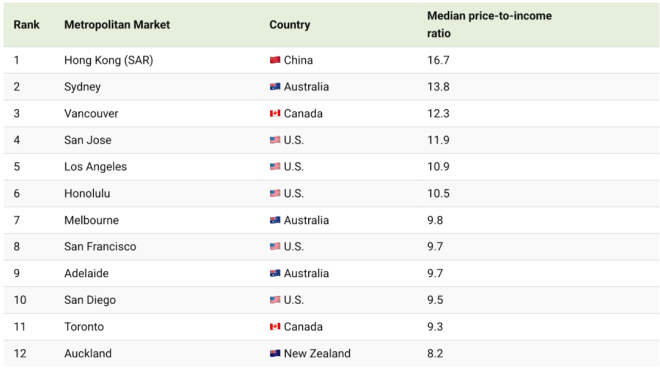Image resolution: width=660 pixels, height=370 pixels.
Task: Click the Metropolitan Market column header
Action: [117, 25]
